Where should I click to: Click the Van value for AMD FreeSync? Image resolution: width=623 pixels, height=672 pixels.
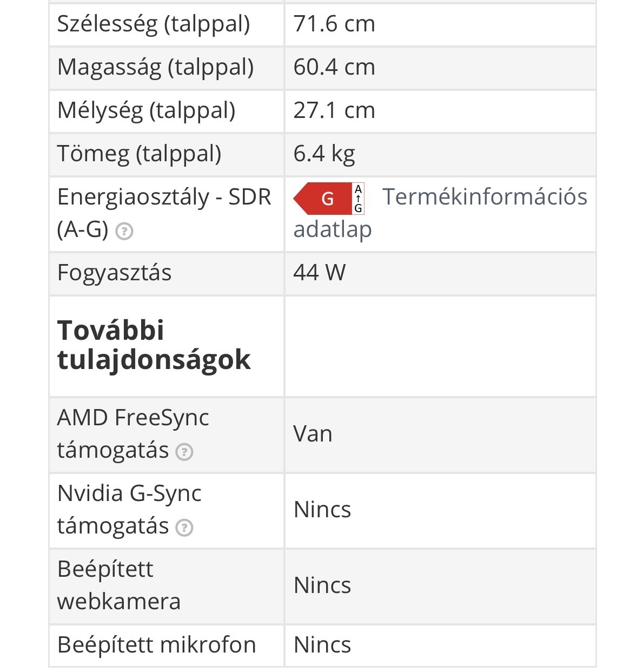coord(313,434)
